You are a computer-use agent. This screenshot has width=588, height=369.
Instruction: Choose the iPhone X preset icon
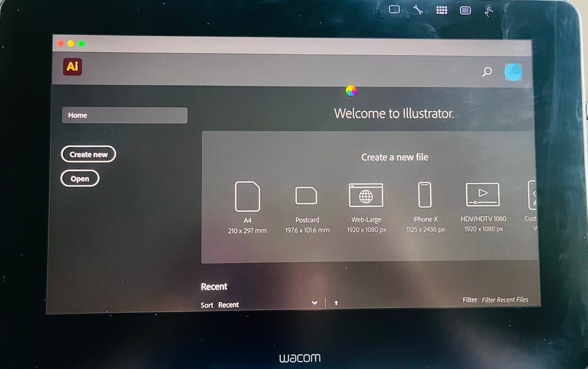point(425,195)
